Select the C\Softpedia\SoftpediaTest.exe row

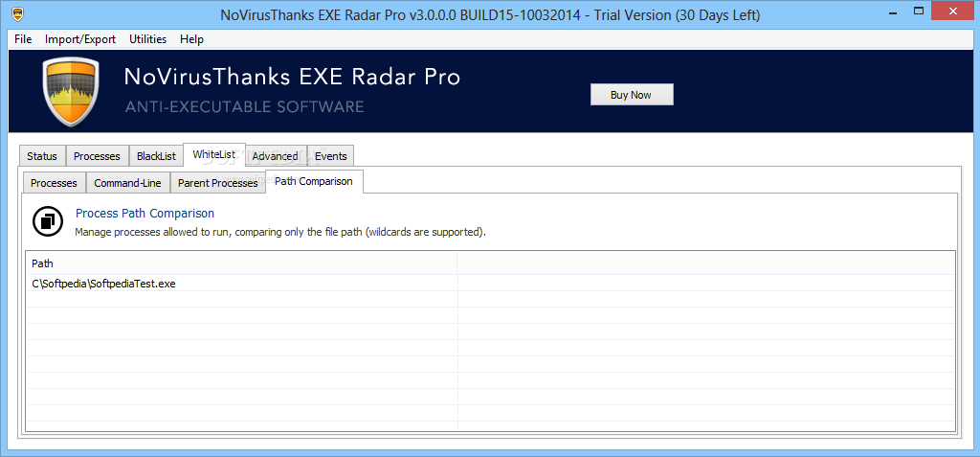click(490, 283)
